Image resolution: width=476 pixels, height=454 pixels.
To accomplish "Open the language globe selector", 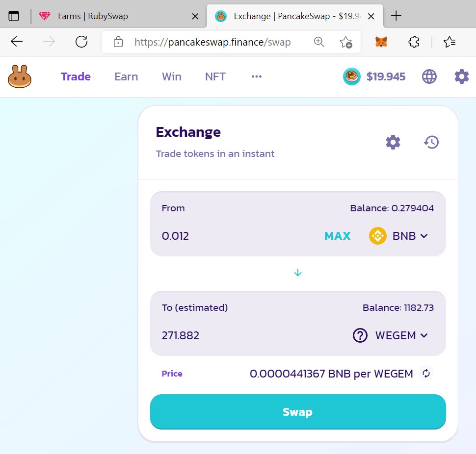I will tap(429, 76).
